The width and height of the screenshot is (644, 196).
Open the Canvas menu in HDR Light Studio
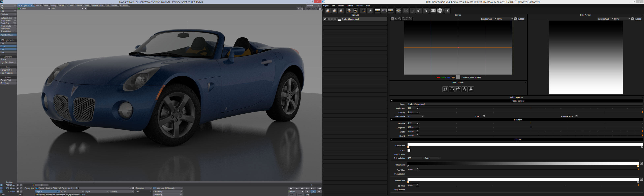coord(350,6)
